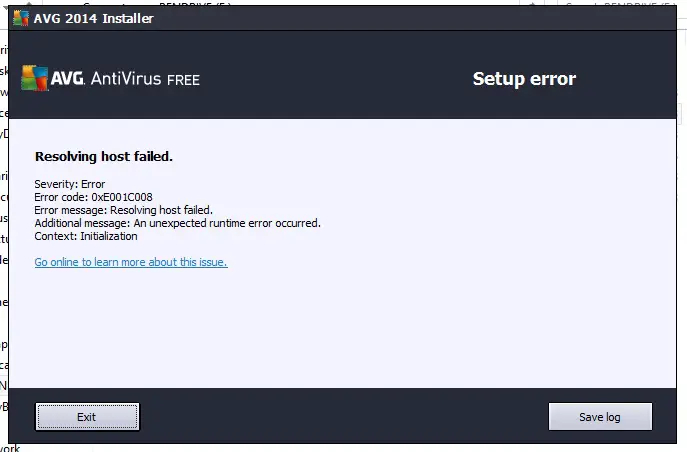Click the AVG icon in the title bar

[x=21, y=18]
